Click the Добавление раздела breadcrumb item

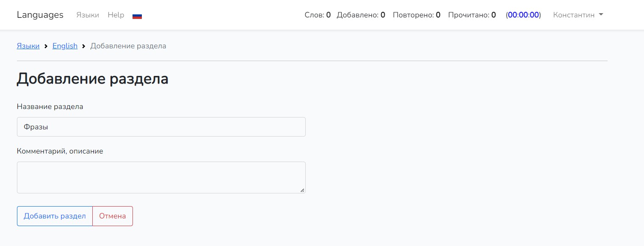[x=128, y=46]
